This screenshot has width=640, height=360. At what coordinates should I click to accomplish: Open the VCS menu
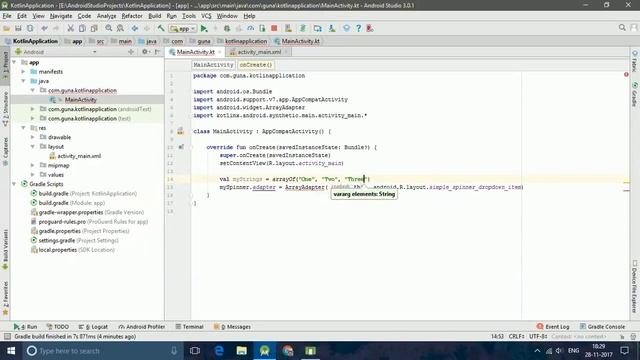(206, 16)
